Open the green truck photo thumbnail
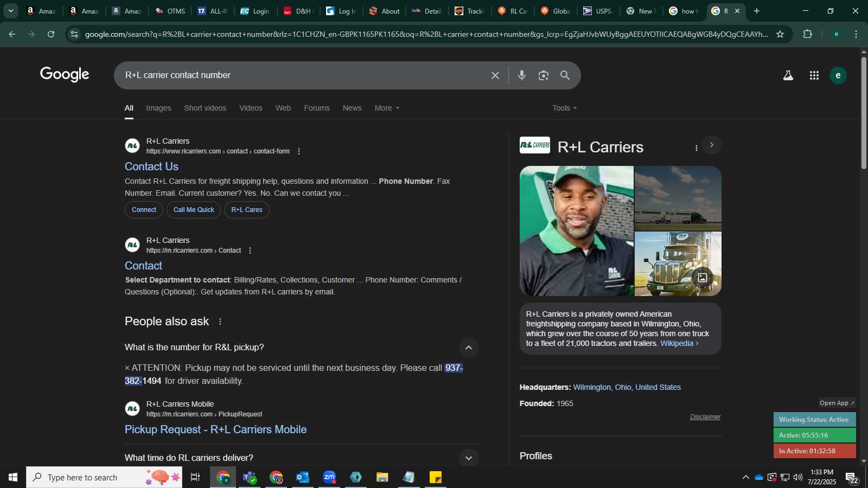Screen dimensions: 868x488 tap(678, 264)
